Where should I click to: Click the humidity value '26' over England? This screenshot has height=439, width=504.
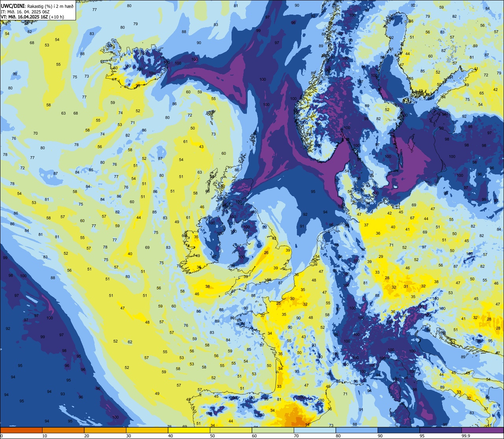[x=266, y=253]
